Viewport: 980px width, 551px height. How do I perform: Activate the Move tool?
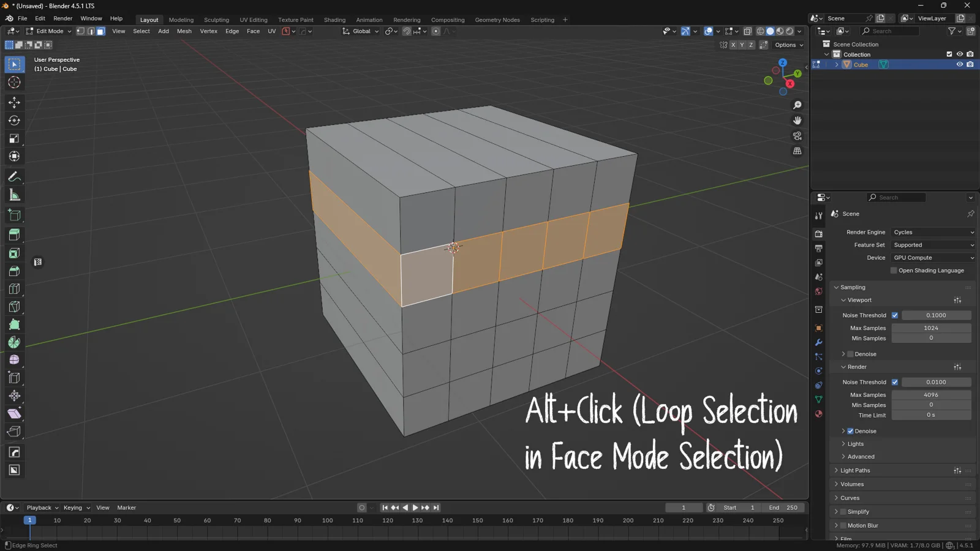[x=14, y=102]
